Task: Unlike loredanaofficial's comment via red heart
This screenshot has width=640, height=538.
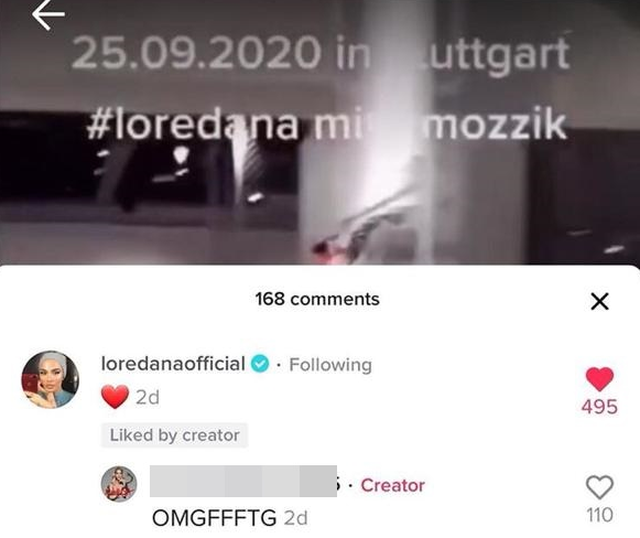Action: click(x=600, y=379)
